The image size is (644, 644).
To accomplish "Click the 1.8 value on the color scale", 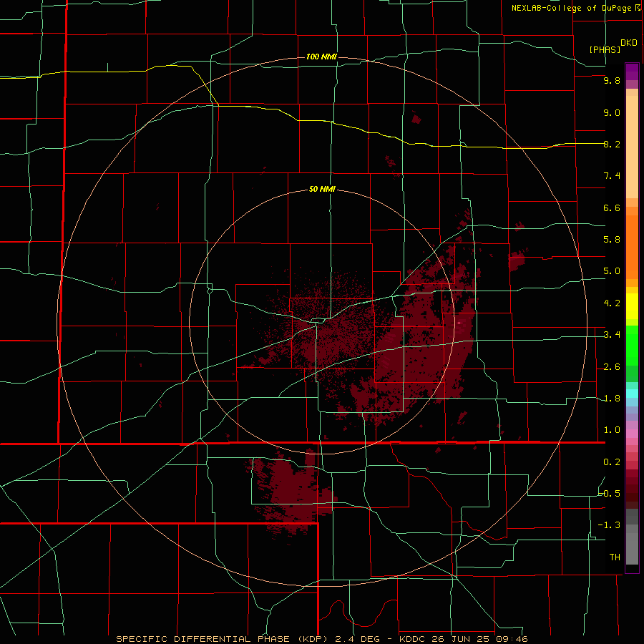I will (x=612, y=399).
